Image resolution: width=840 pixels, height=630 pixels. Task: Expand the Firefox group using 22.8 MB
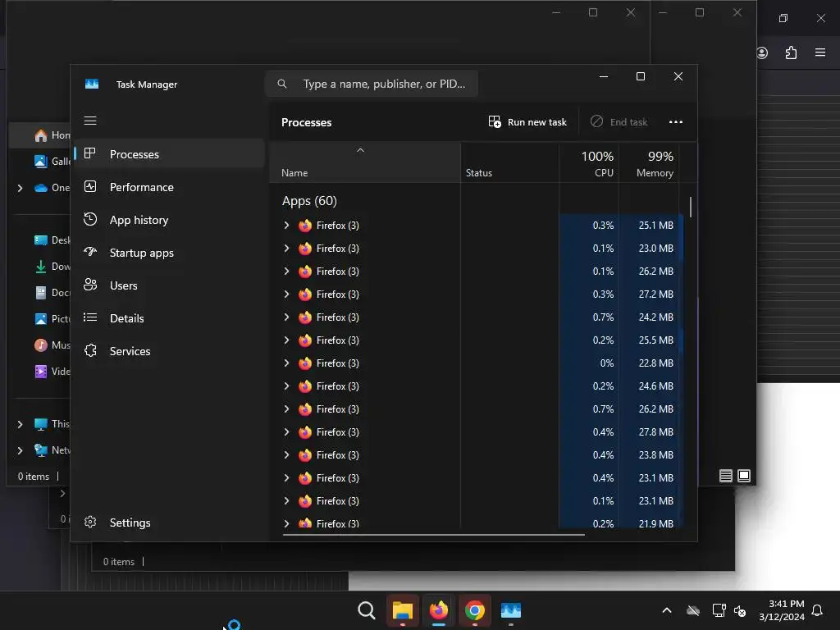pyautogui.click(x=286, y=363)
